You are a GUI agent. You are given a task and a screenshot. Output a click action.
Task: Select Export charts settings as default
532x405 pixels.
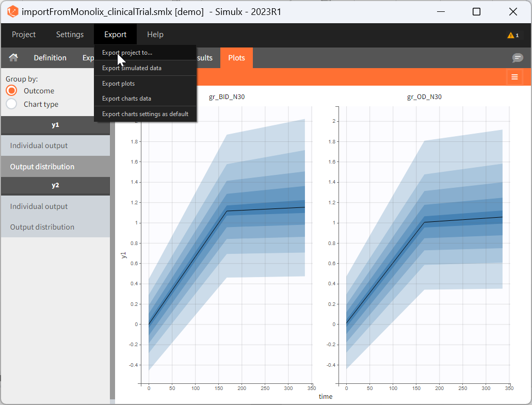click(145, 114)
